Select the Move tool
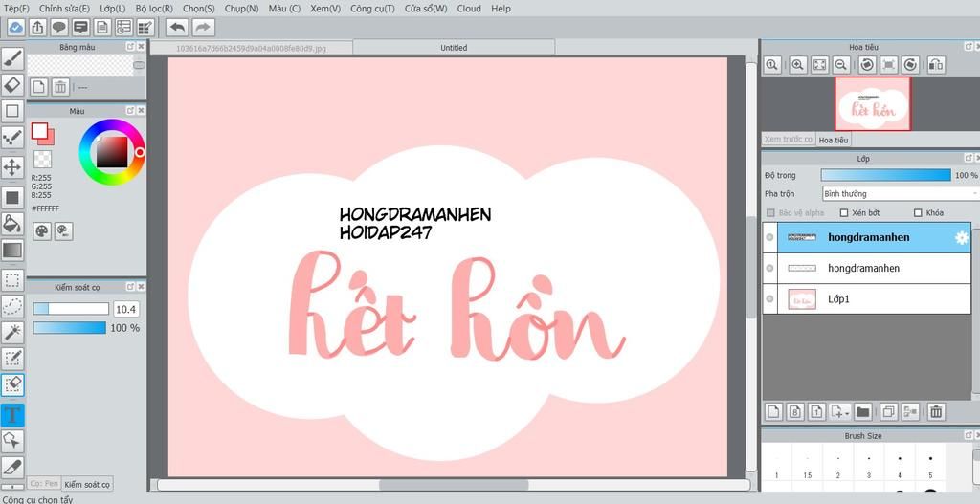Viewport: 980px width, 504px height. pos(11,167)
